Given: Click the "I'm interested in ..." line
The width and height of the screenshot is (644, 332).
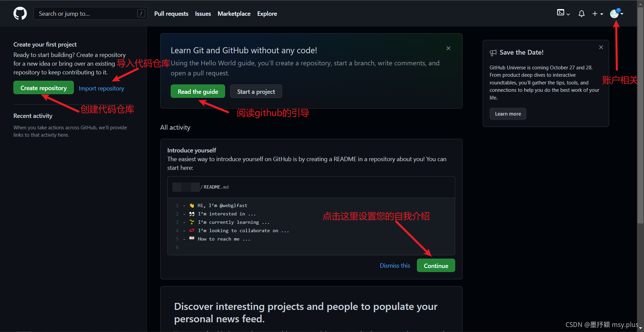Looking at the screenshot, I should tap(227, 214).
